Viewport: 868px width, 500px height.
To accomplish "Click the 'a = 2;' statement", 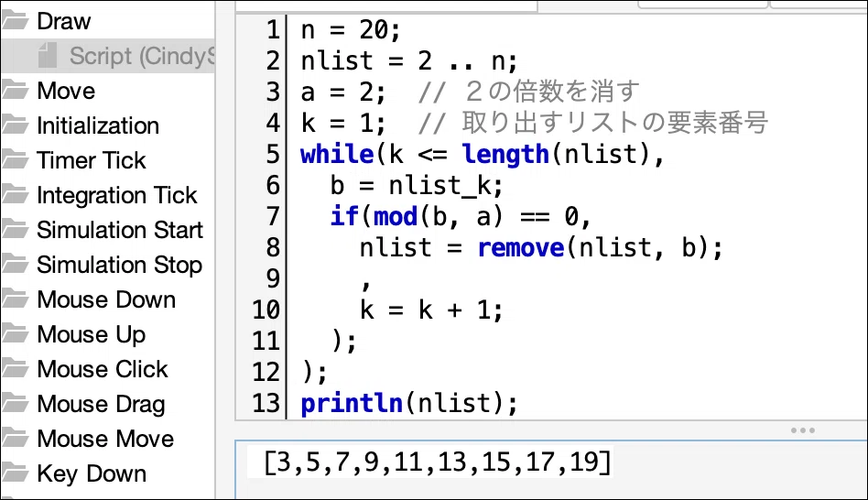I will pyautogui.click(x=343, y=92).
